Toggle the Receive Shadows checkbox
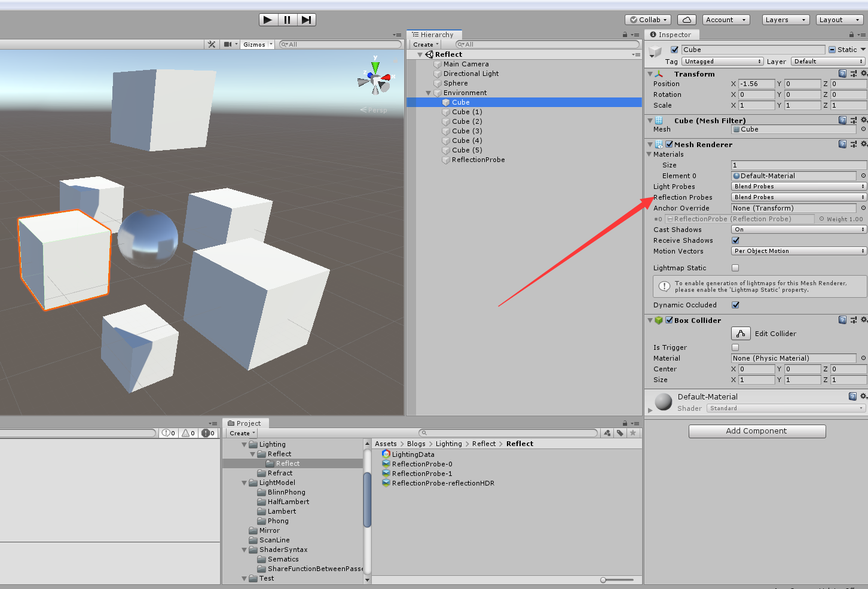Screen dimensions: 868x589 [x=735, y=240]
